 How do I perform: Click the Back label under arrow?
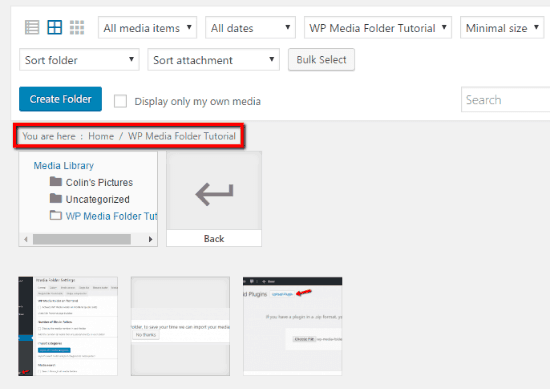[214, 239]
